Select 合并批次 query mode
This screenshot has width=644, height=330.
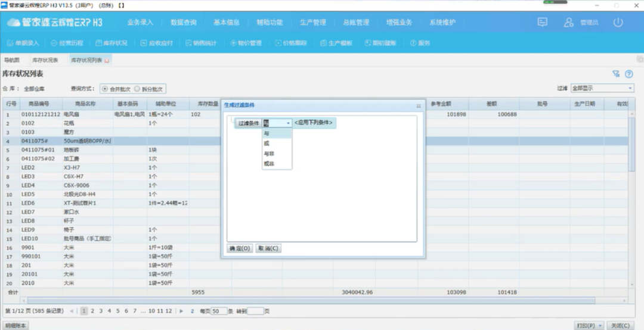116,89
